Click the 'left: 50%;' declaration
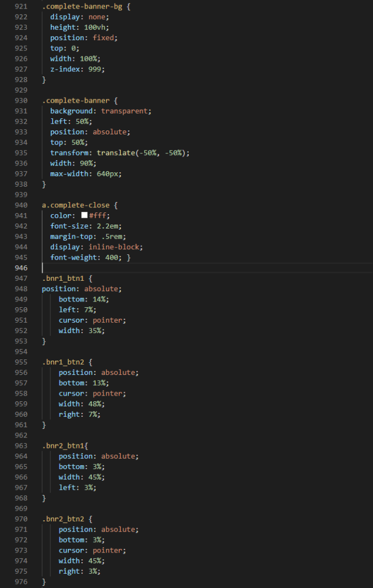 (x=71, y=122)
